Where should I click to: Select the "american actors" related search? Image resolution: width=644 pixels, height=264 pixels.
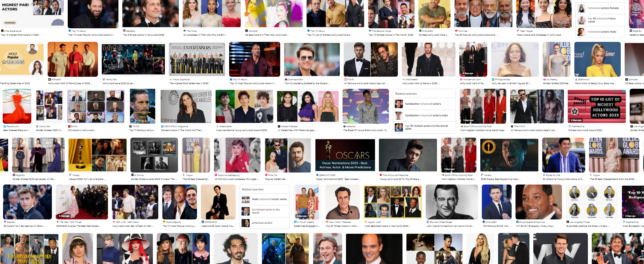tap(265, 223)
